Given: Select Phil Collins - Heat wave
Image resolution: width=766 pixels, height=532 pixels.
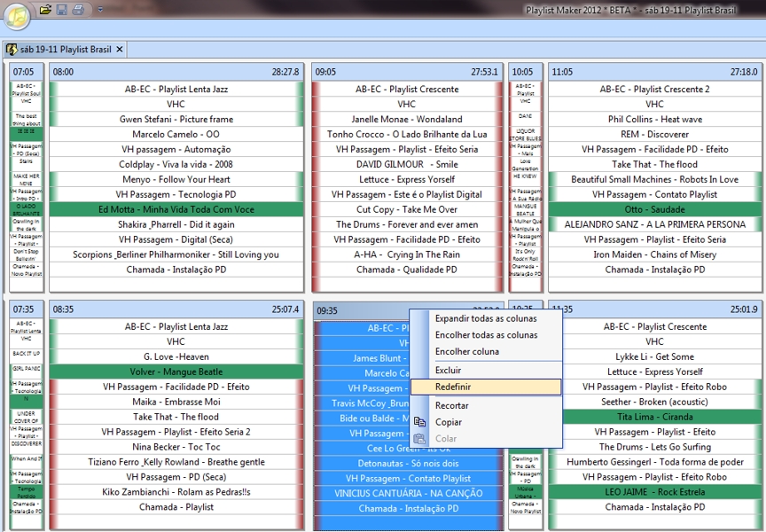Looking at the screenshot, I should coord(654,119).
